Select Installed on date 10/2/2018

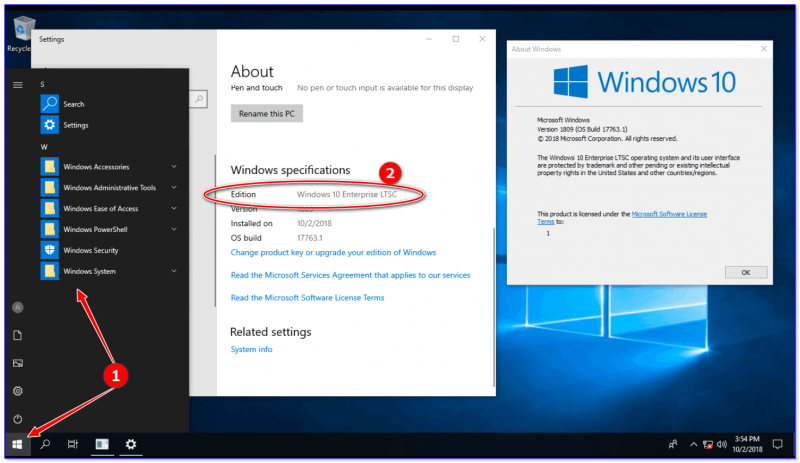pos(314,223)
